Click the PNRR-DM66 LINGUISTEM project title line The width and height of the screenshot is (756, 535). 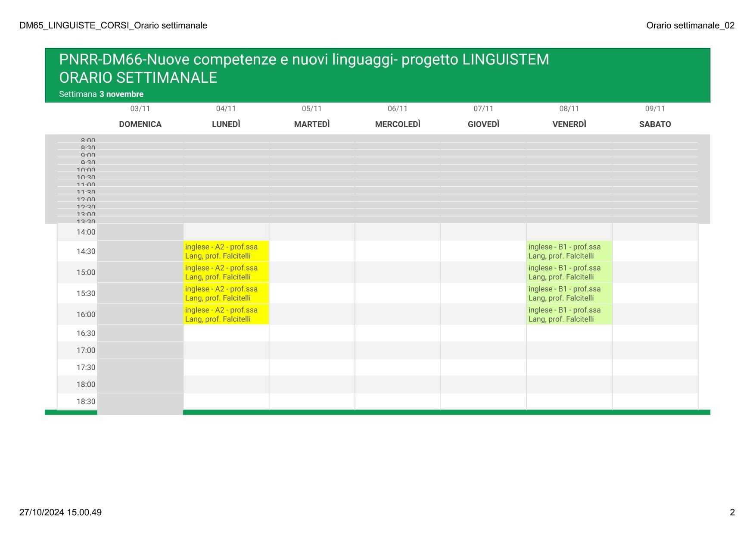click(x=304, y=59)
